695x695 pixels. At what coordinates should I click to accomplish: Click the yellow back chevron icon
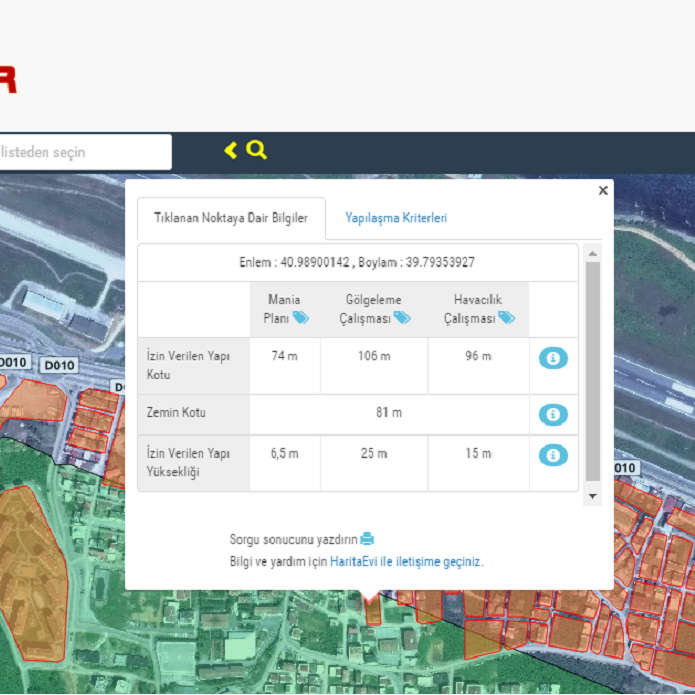click(x=231, y=151)
